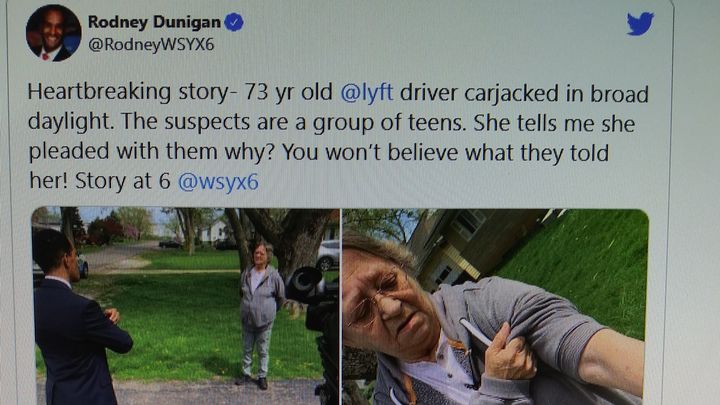Click the 'Story at 6' text line

click(122, 181)
